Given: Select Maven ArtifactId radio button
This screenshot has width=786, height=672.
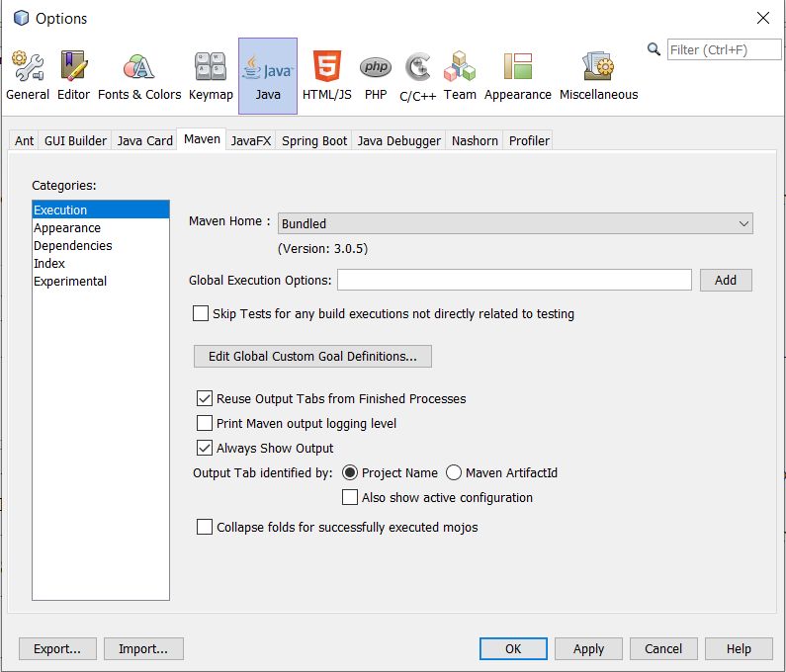Looking at the screenshot, I should click(x=454, y=472).
